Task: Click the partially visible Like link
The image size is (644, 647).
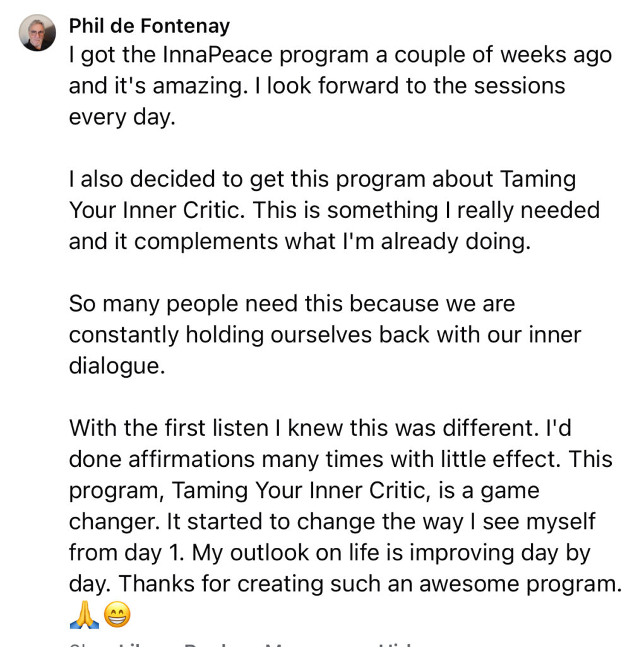Action: pyautogui.click(x=132, y=645)
